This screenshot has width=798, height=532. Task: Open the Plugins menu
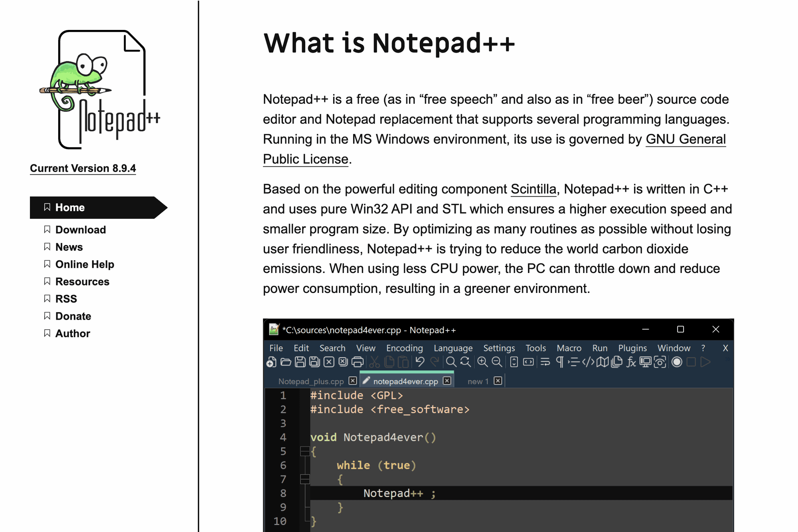[632, 348]
